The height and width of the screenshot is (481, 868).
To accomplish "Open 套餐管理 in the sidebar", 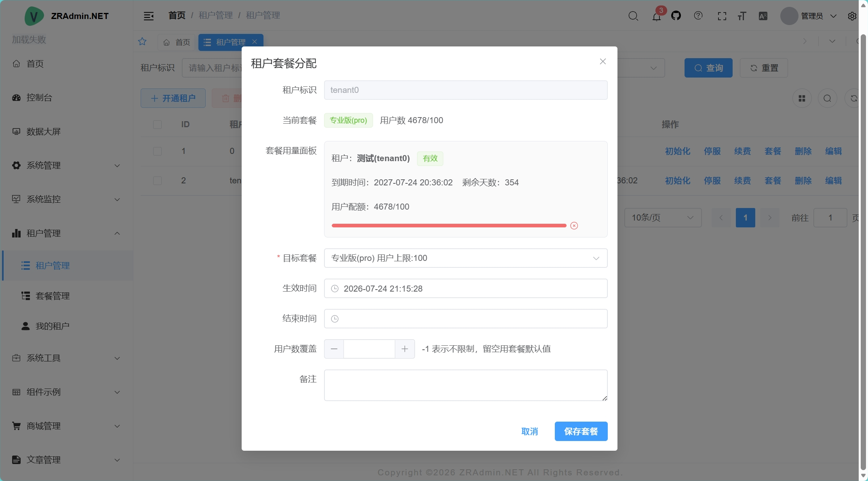I will pyautogui.click(x=67, y=296).
